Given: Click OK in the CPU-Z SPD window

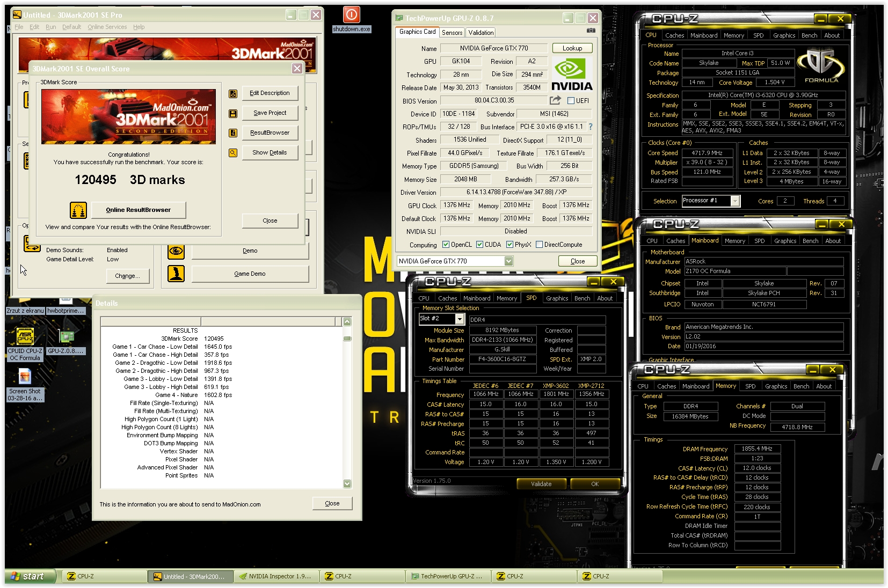Looking at the screenshot, I should pyautogui.click(x=595, y=484).
